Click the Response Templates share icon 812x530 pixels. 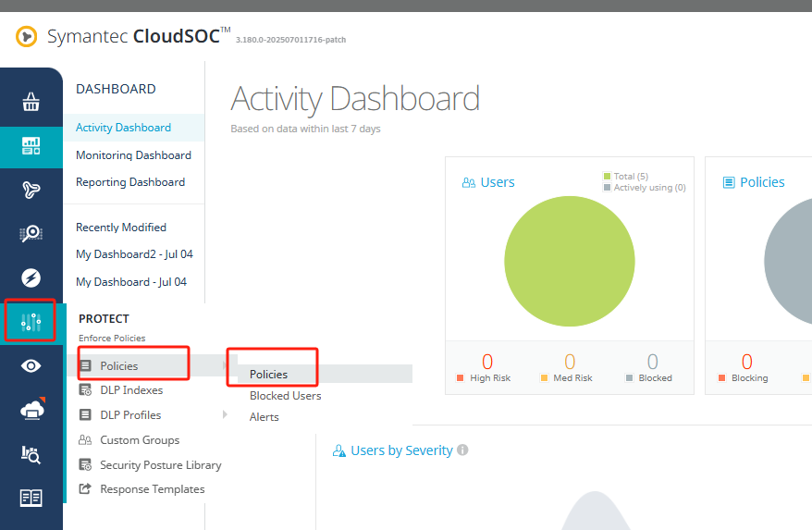(85, 488)
